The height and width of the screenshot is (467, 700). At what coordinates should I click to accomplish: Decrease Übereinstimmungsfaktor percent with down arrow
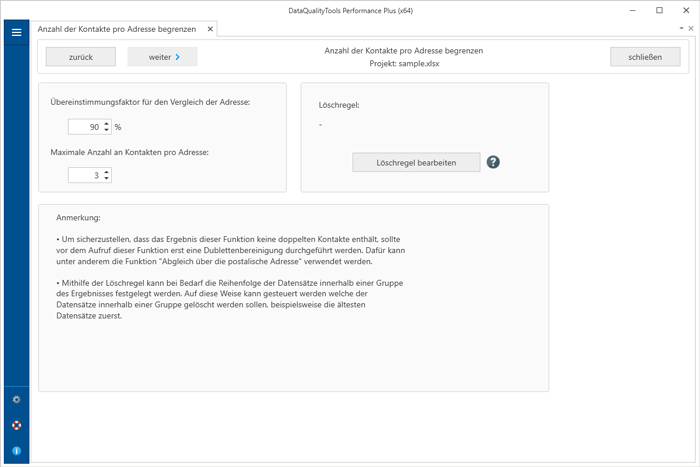click(x=106, y=130)
